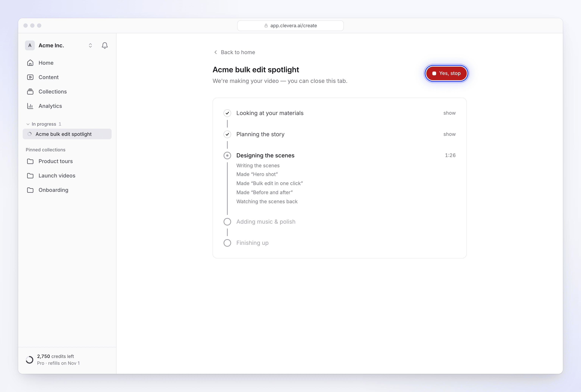
Task: Click the Acme Inc. avatar letter
Action: (x=30, y=45)
